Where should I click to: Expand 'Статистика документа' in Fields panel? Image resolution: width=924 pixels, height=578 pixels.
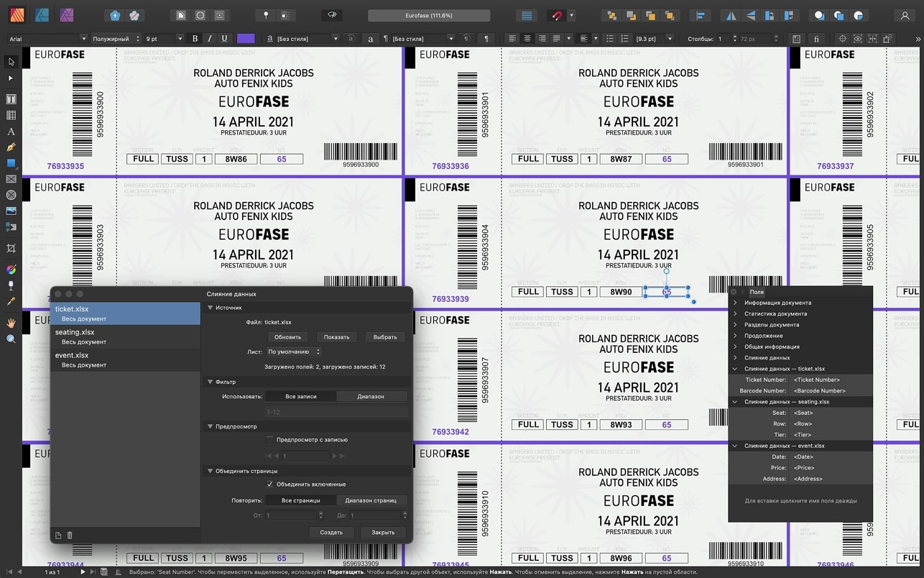[x=735, y=313]
